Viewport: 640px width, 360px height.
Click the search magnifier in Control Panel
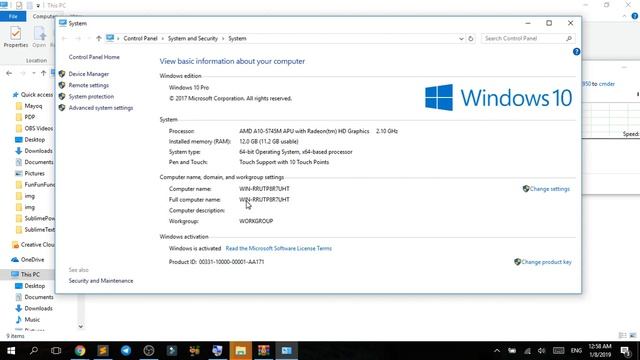coord(569,38)
